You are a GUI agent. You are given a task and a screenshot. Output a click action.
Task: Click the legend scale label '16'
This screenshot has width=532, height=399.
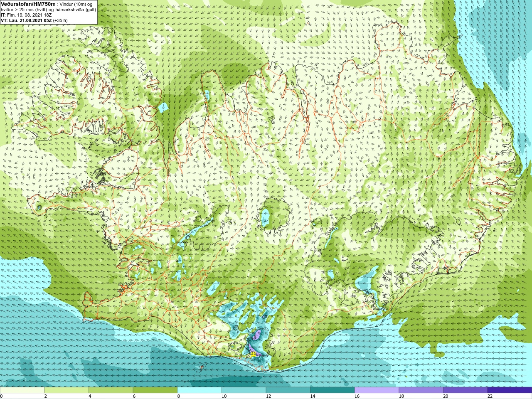click(x=357, y=396)
